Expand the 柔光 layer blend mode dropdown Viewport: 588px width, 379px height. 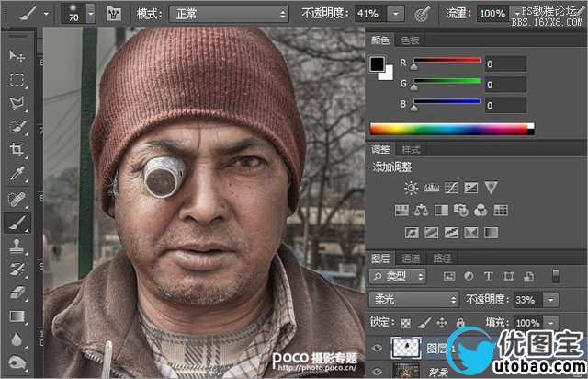tap(413, 300)
